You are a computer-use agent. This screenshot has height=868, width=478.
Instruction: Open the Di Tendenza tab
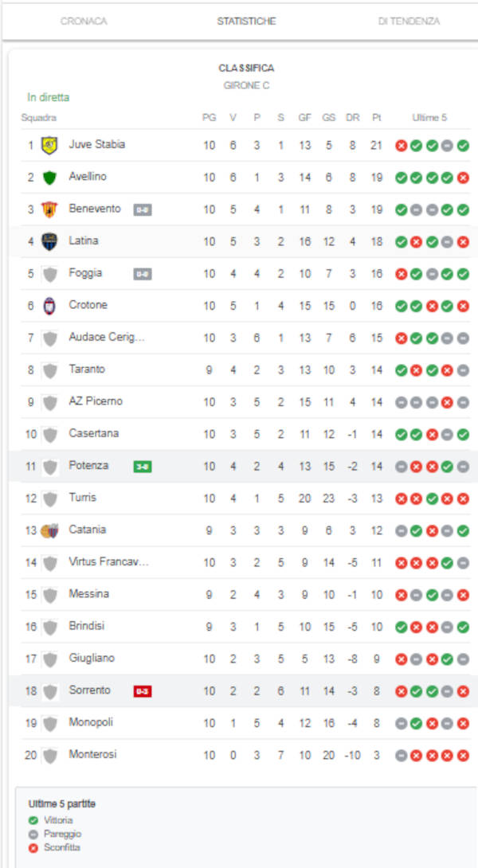pos(409,22)
